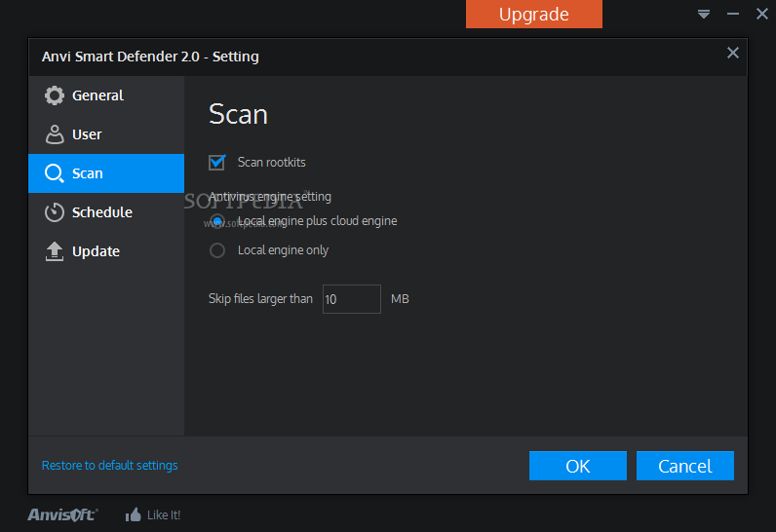This screenshot has height=532, width=776.
Task: Open the General settings tab
Action: 106,95
